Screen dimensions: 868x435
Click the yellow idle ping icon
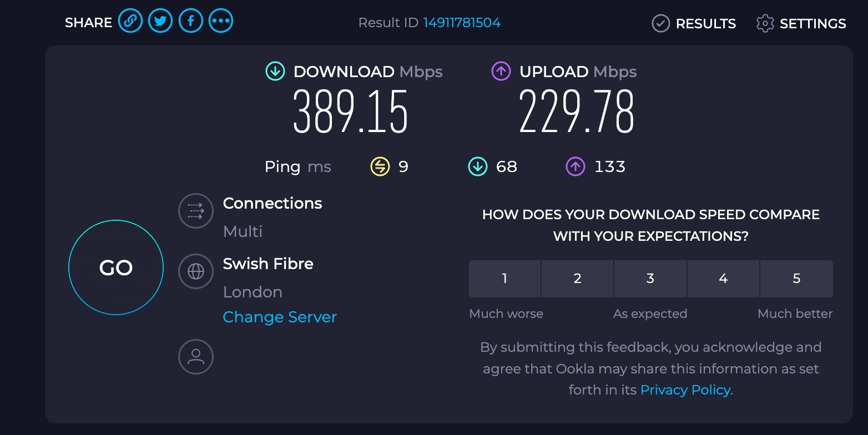pyautogui.click(x=380, y=166)
